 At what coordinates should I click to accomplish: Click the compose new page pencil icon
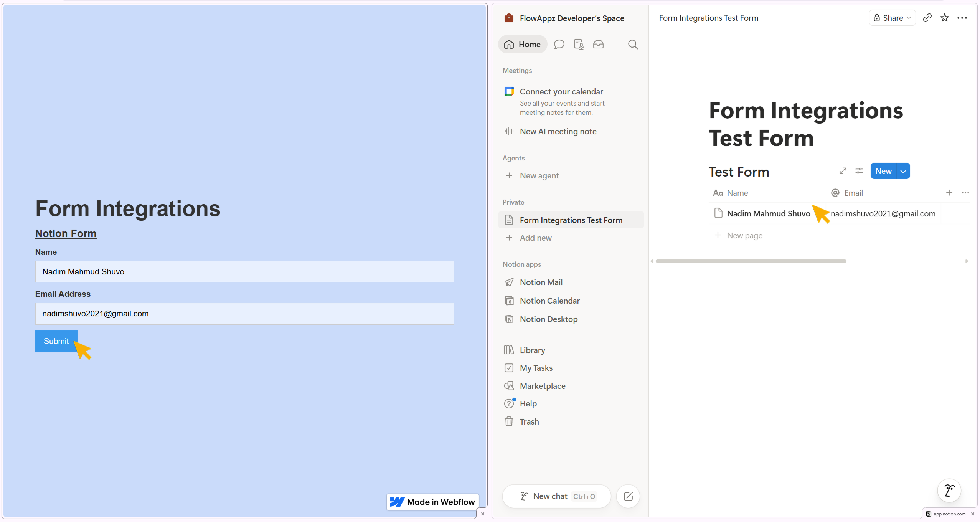628,497
